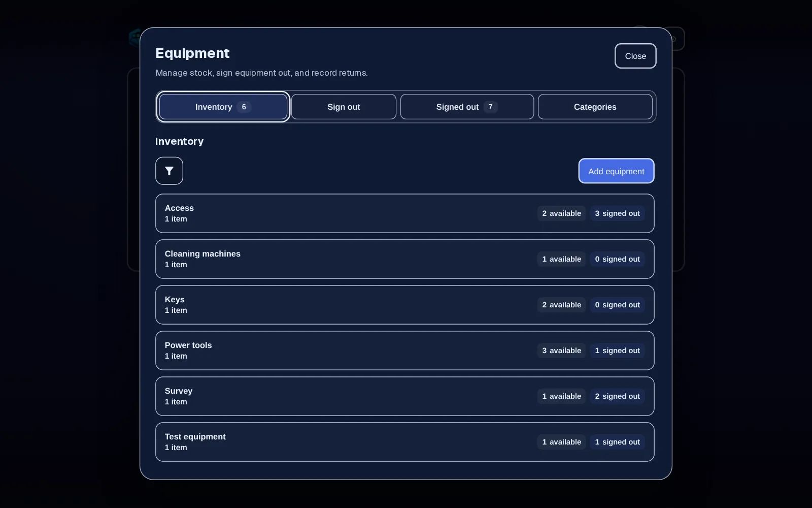Click the Survey '2 signed out' badge
Viewport: 812px width, 508px height.
(x=617, y=396)
